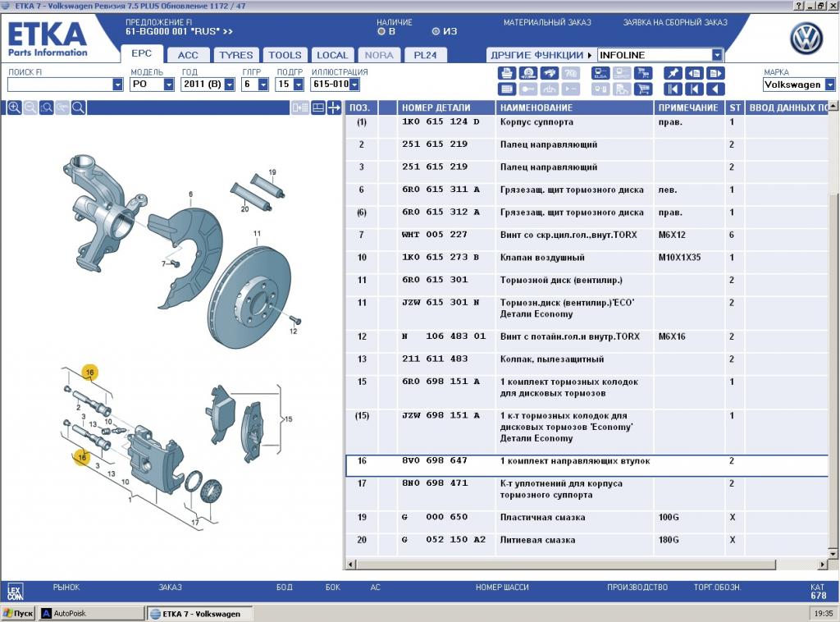Open the ГЛГР dropdown showing 6
This screenshot has height=622, width=840.
click(x=263, y=85)
